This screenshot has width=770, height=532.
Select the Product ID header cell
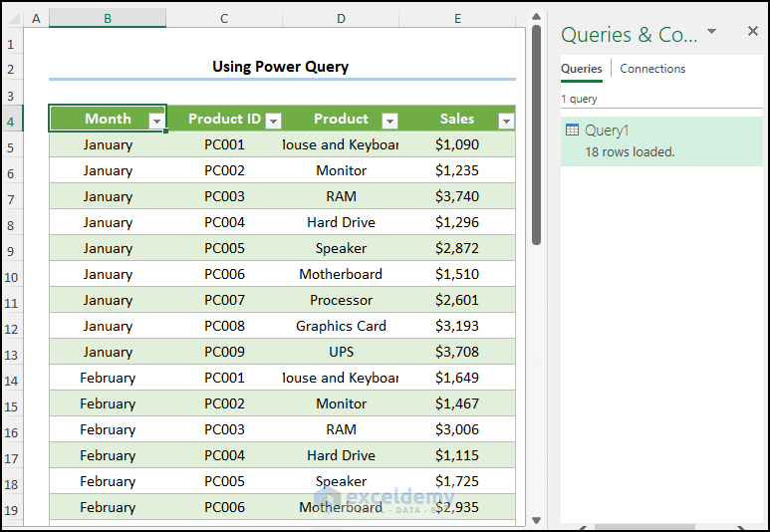click(224, 119)
